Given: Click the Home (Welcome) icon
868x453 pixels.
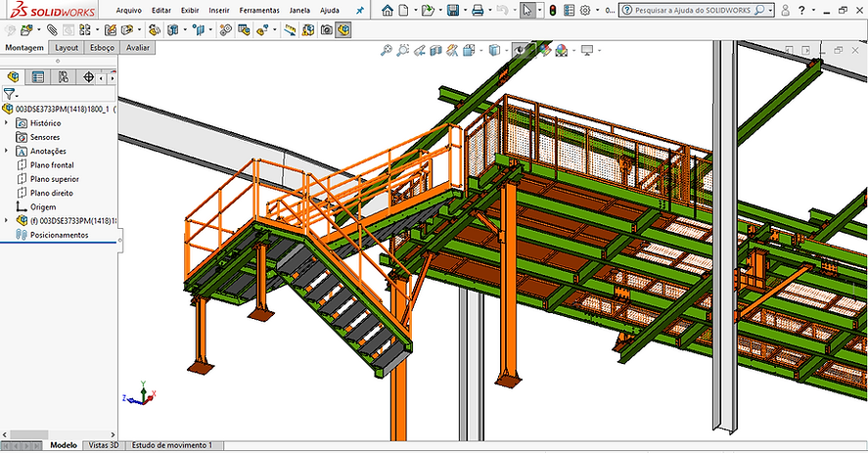Looking at the screenshot, I should pyautogui.click(x=388, y=10).
